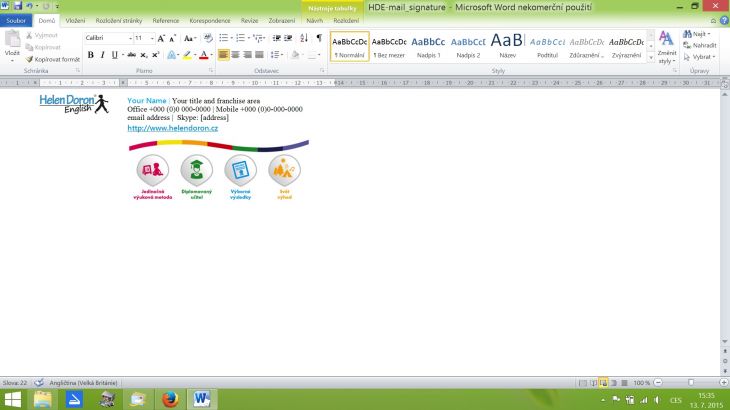Apply text effects

pyautogui.click(x=172, y=55)
